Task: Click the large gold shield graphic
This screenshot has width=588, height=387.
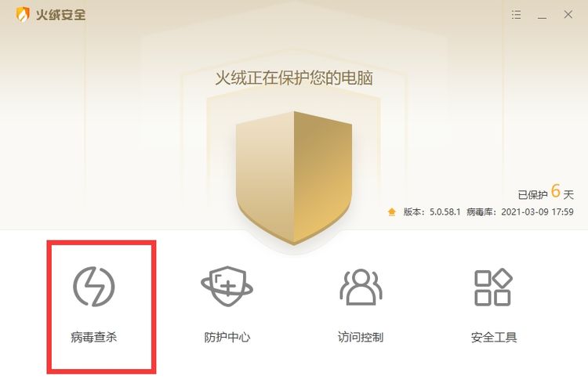Action: pos(294,178)
